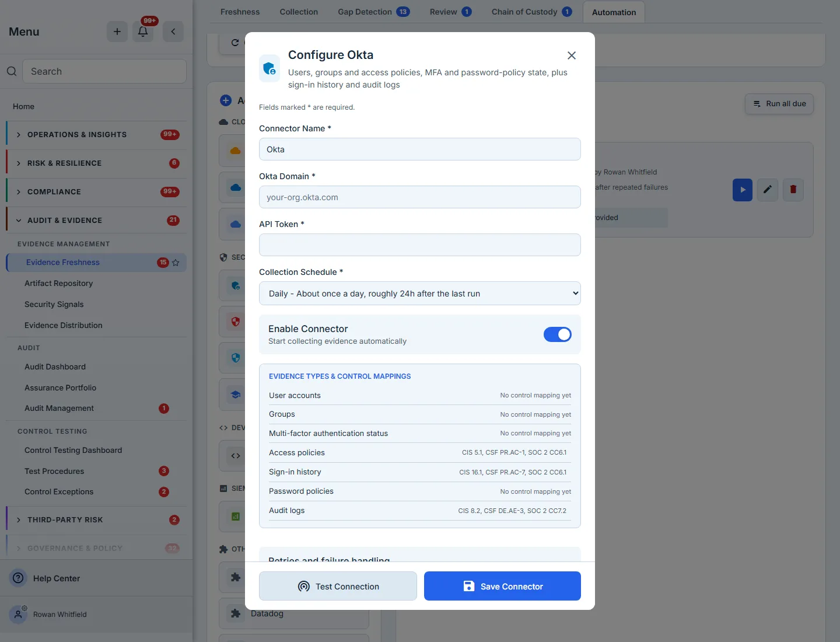
Task: Click the Connector Name field
Action: point(420,149)
